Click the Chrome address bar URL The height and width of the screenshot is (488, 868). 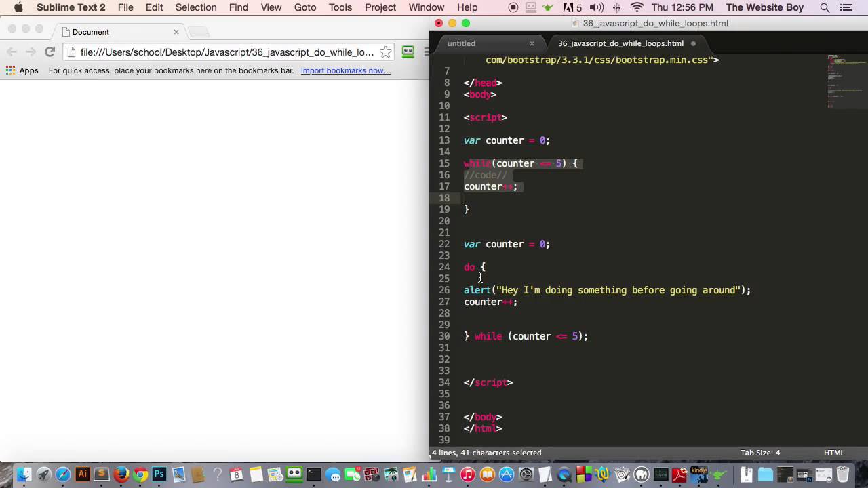pos(226,52)
